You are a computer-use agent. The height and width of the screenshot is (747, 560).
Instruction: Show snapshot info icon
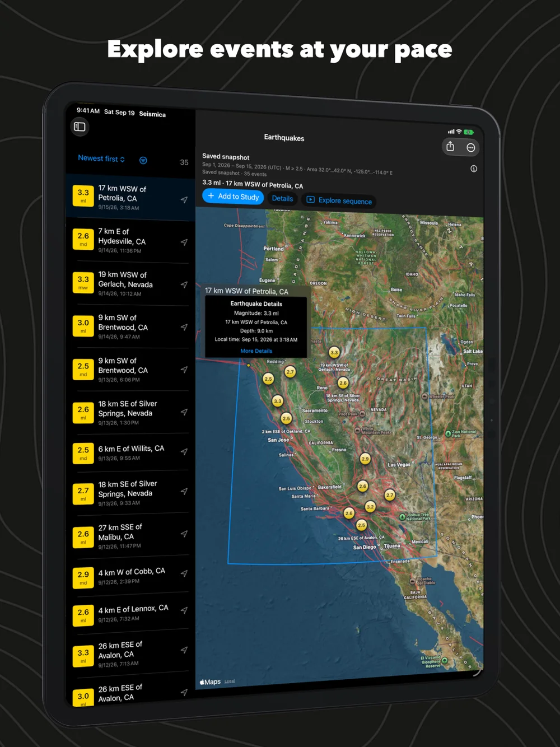click(474, 169)
